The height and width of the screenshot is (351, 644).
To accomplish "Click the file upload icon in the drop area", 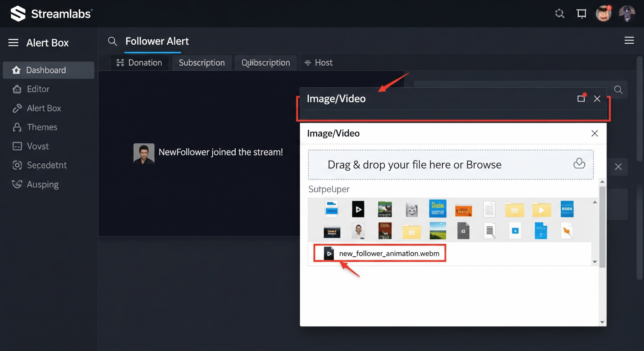I will pyautogui.click(x=580, y=164).
